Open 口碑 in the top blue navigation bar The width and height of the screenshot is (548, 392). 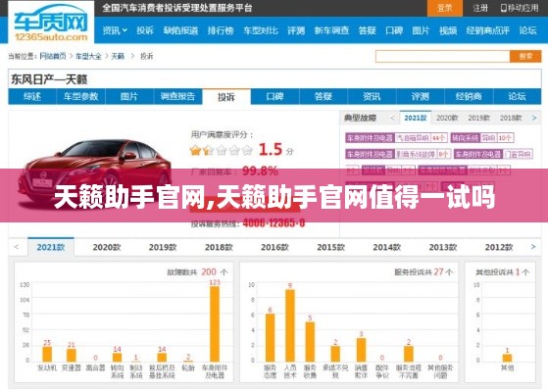click(394, 30)
